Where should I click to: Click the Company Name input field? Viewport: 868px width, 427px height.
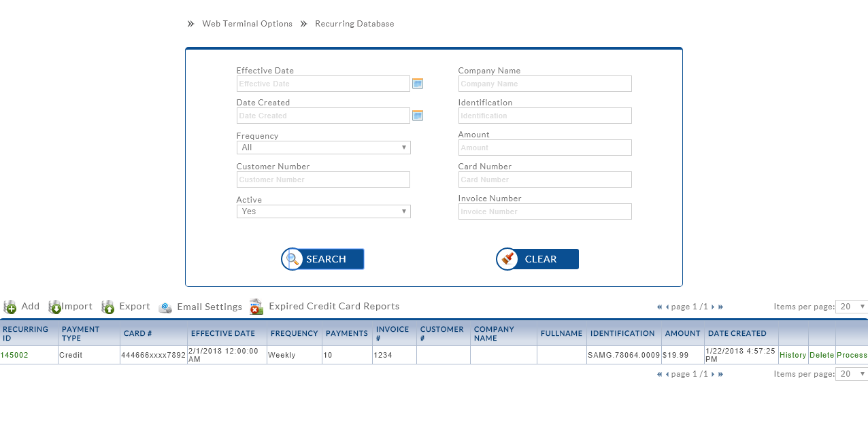pyautogui.click(x=544, y=84)
